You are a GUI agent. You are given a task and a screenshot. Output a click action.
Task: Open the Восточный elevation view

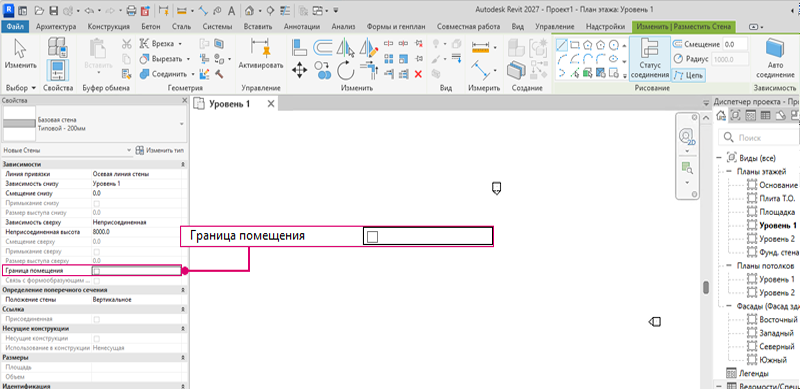coord(778,320)
